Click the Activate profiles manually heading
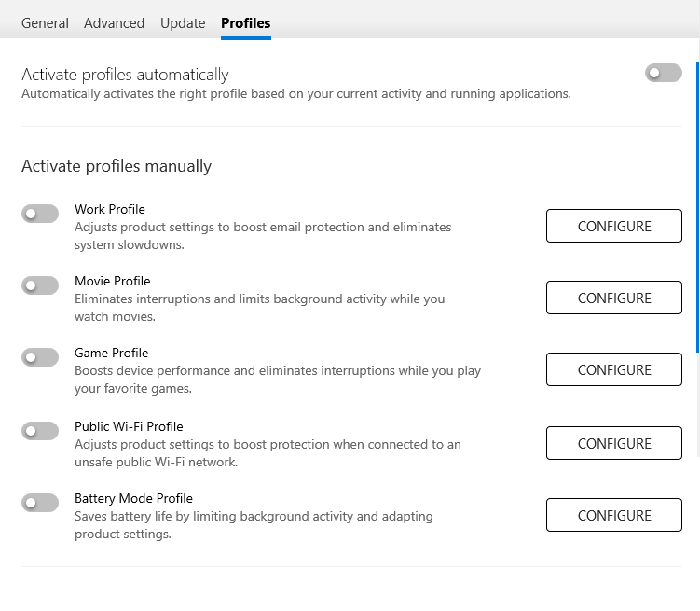700x611 pixels. click(x=117, y=166)
